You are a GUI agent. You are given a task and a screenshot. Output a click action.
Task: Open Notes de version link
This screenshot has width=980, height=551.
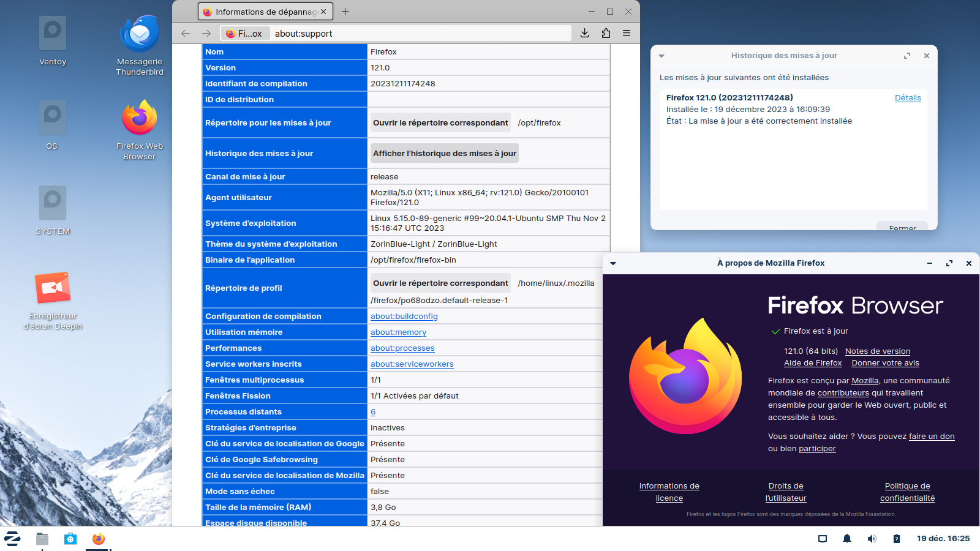878,351
